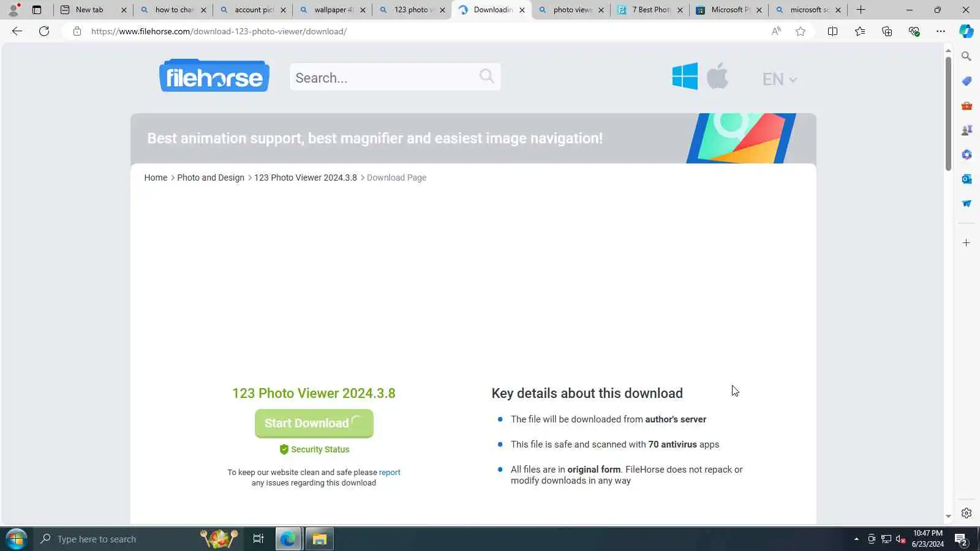View site information lock icon
This screenshot has height=551, width=980.
point(77,31)
